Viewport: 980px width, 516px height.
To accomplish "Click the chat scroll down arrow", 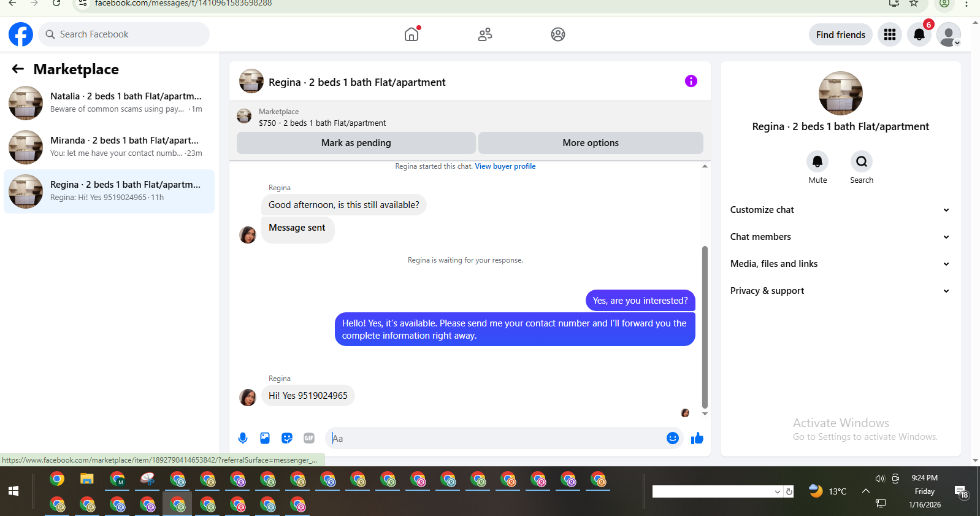I will pos(705,414).
